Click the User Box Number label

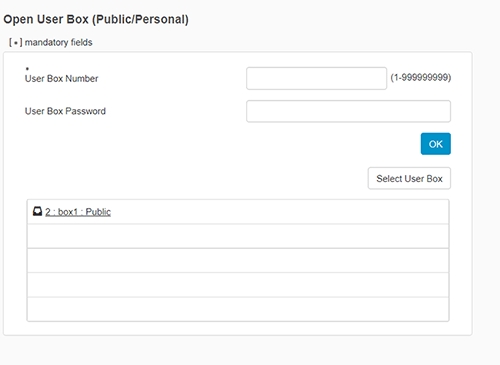click(62, 79)
